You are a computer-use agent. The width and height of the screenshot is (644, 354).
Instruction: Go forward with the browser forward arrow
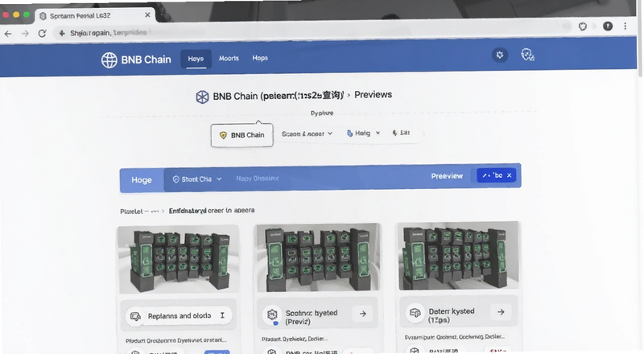25,33
